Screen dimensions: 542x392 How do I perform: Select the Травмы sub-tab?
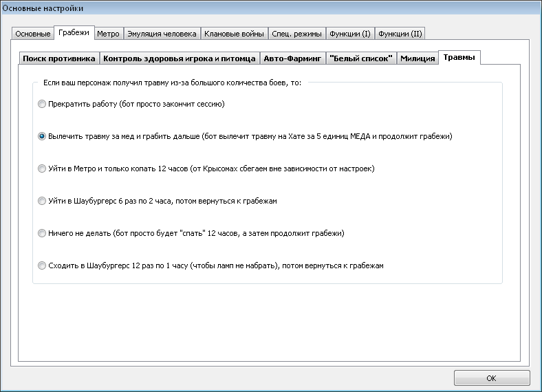(x=459, y=57)
